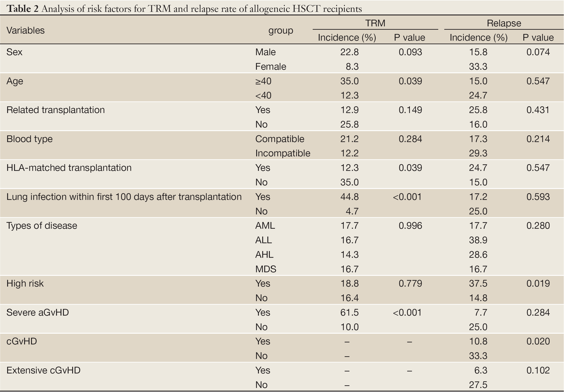Click the 'MDS' group cell

(266, 269)
